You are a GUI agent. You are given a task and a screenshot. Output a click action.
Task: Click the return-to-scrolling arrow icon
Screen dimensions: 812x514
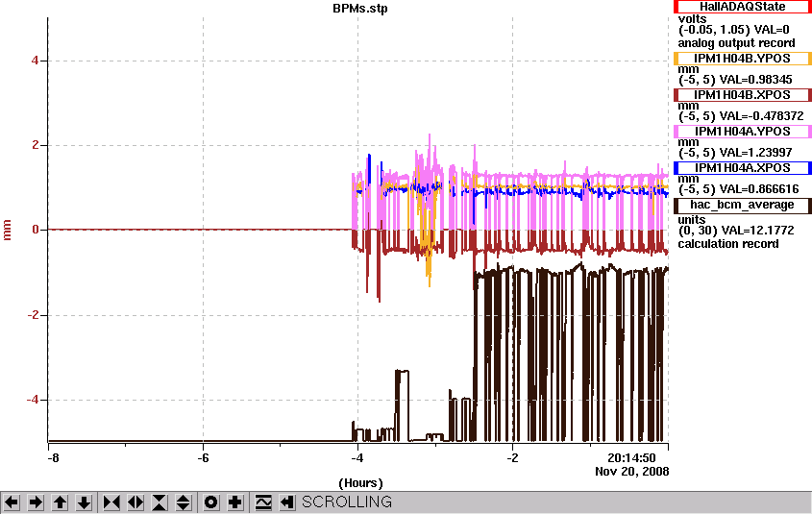click(x=287, y=502)
